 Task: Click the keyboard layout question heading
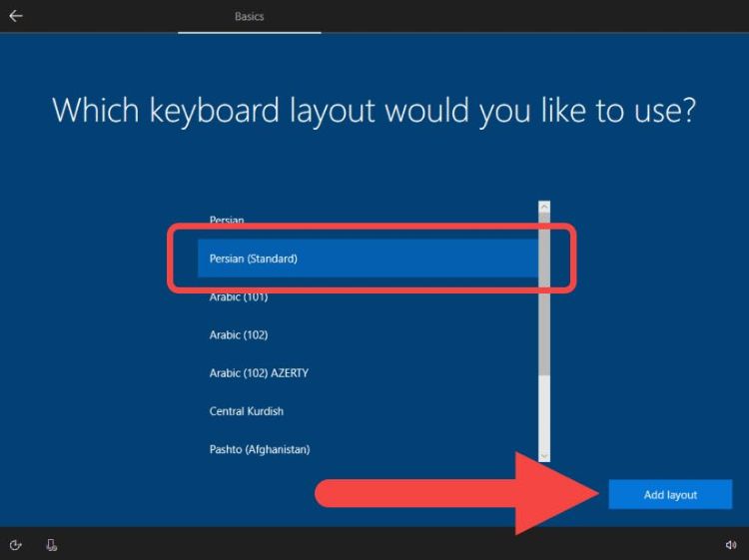click(374, 110)
